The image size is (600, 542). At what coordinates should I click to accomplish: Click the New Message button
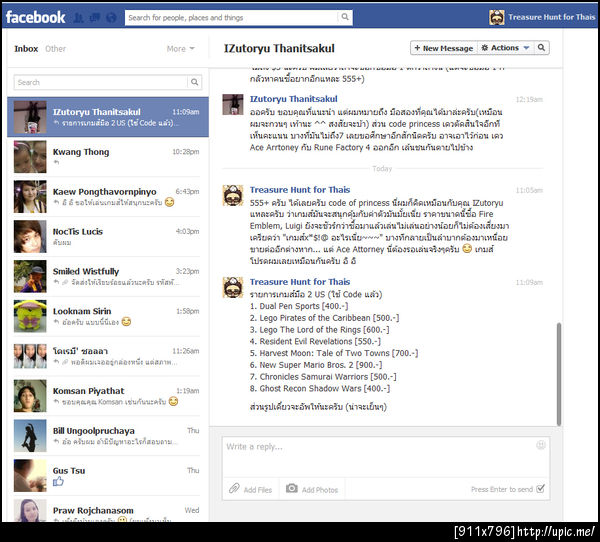[444, 48]
